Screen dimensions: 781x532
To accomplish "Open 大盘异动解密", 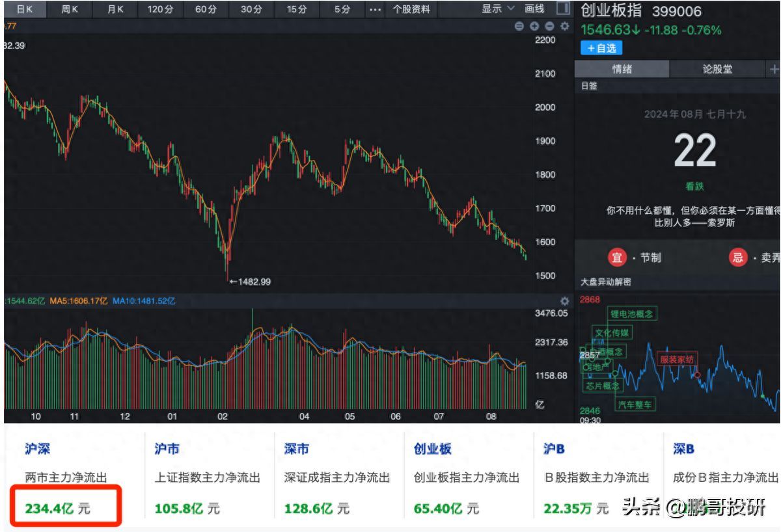I will pos(604,282).
